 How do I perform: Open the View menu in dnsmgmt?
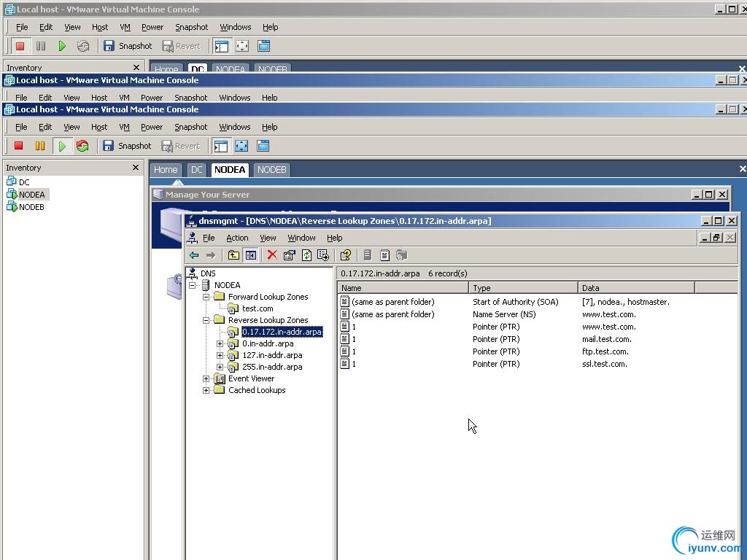[x=268, y=238]
